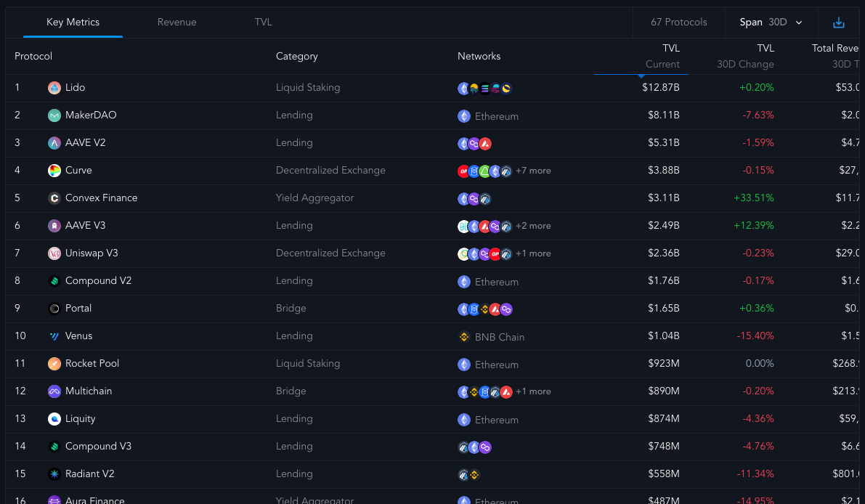Click 'Yield Aggregator' category in Convex row
The width and height of the screenshot is (865, 504).
click(315, 198)
